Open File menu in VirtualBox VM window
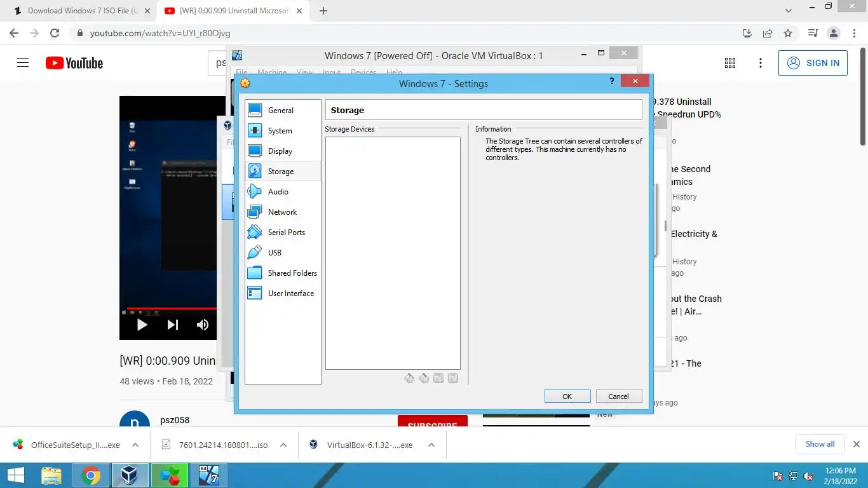Image resolution: width=868 pixels, height=488 pixels. tap(241, 72)
